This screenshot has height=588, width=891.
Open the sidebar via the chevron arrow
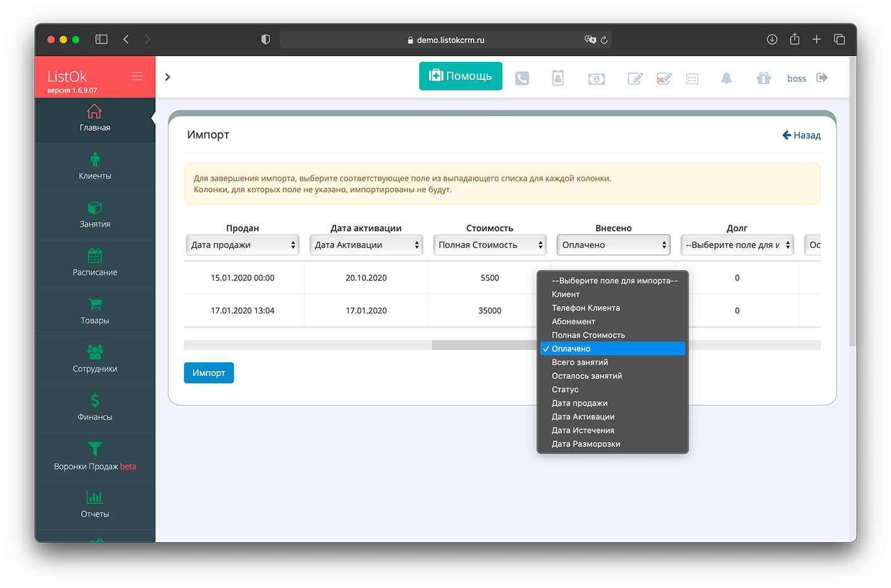pyautogui.click(x=167, y=77)
